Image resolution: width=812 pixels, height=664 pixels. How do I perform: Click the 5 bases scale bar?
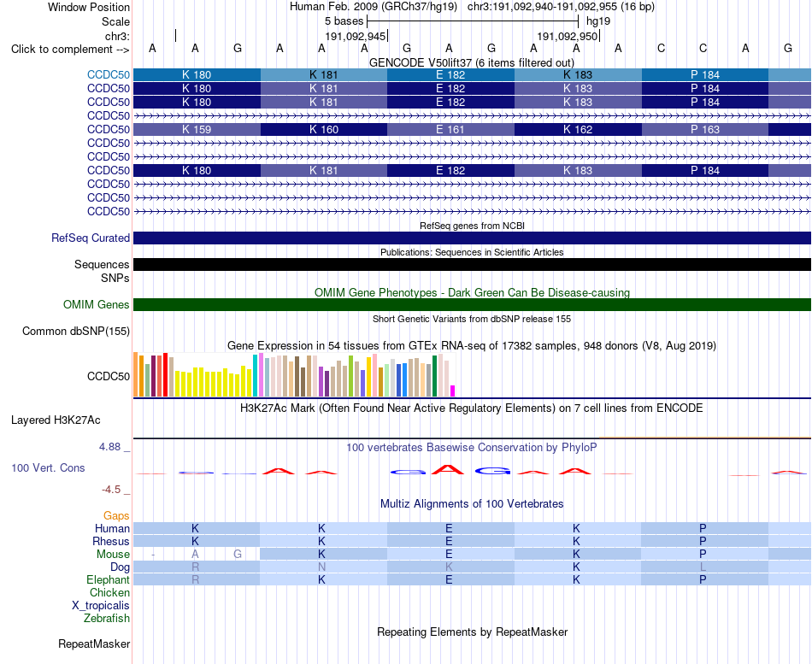(473, 21)
